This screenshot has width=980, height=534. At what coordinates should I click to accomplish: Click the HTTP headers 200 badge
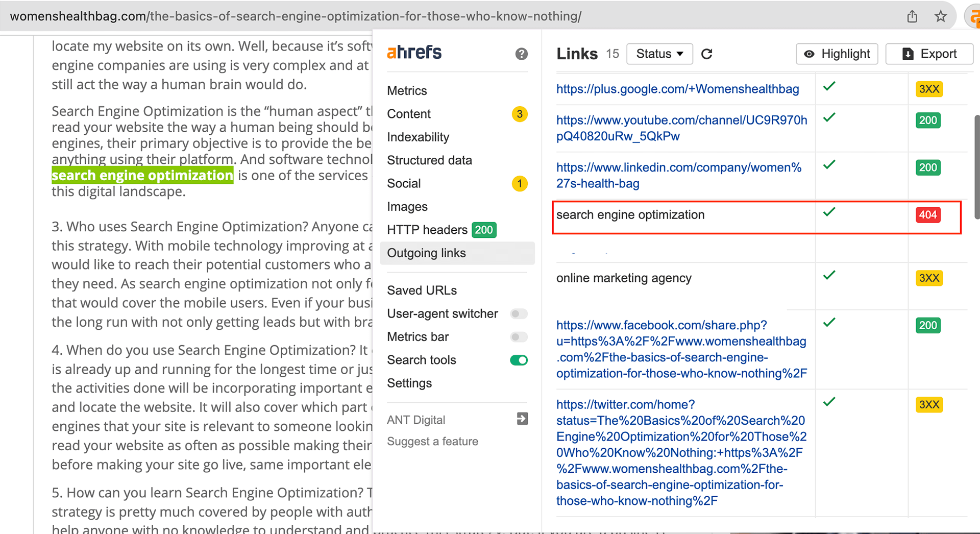(484, 230)
